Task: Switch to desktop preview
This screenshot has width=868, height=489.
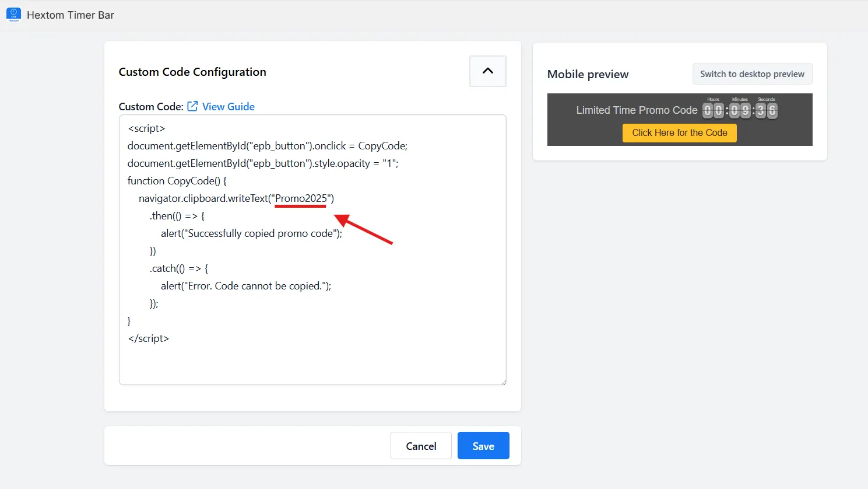Action: tap(752, 74)
